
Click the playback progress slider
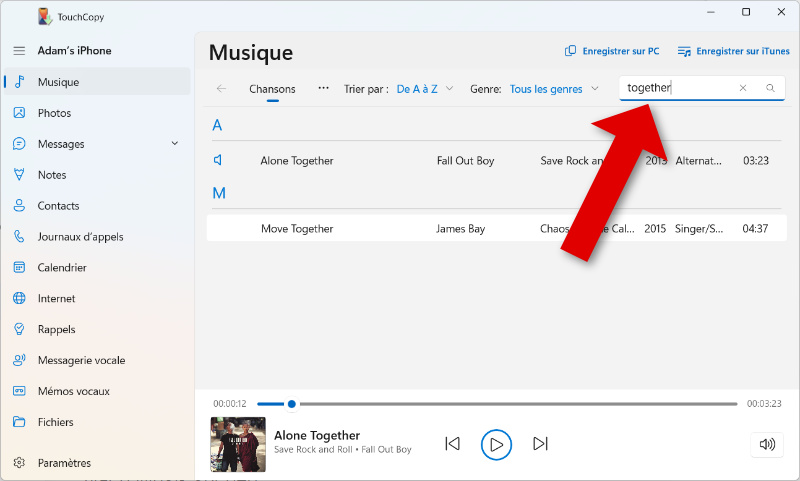click(500, 404)
